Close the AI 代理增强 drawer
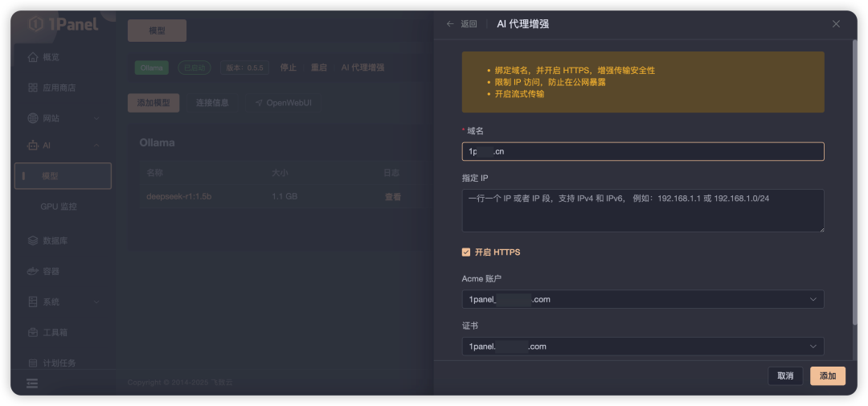868x406 pixels. [836, 24]
